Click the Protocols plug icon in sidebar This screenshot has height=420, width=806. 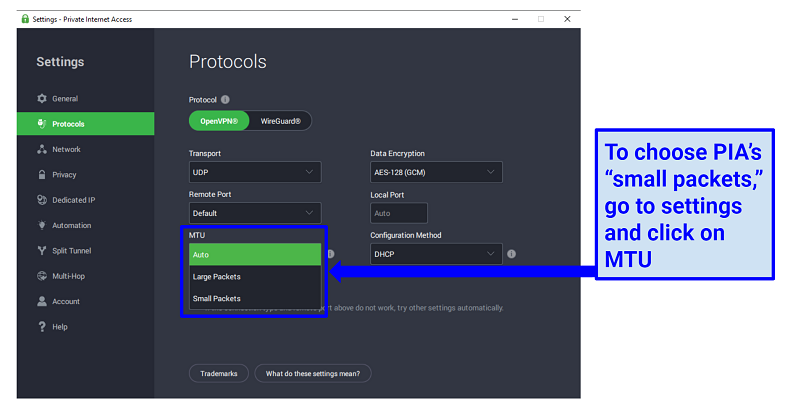click(42, 123)
